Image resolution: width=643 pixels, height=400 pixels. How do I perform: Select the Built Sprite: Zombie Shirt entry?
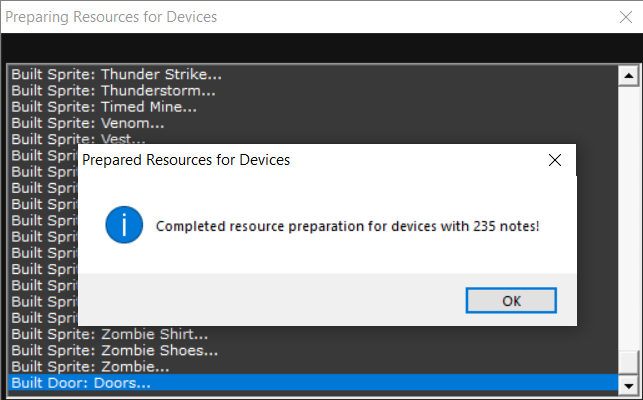[313, 334]
